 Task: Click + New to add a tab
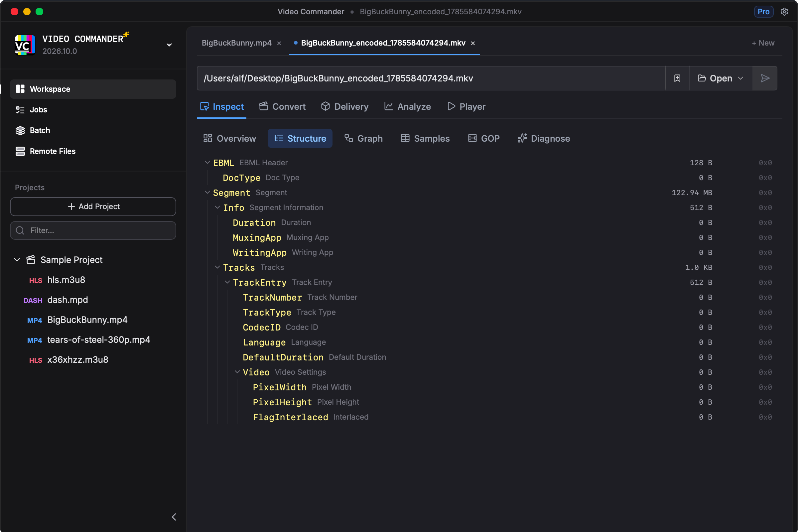pos(763,43)
